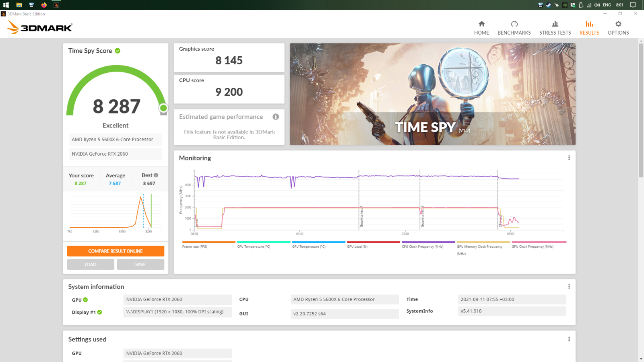Click the ENG language indicator
Screen dimensions: 644x362
click(607, 5)
